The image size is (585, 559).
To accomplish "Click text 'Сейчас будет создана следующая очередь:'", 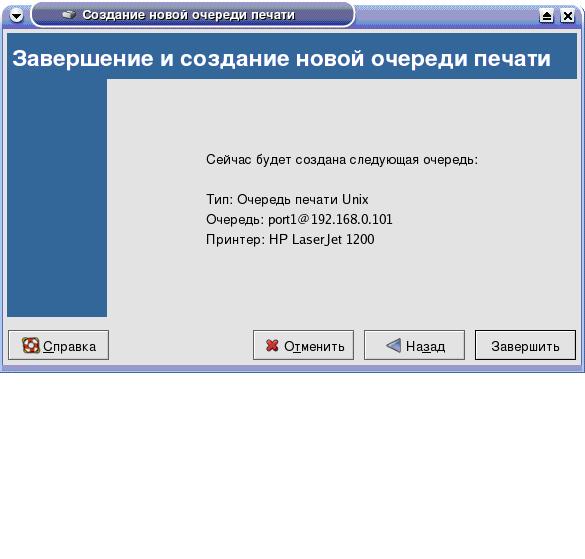I will coord(342,160).
